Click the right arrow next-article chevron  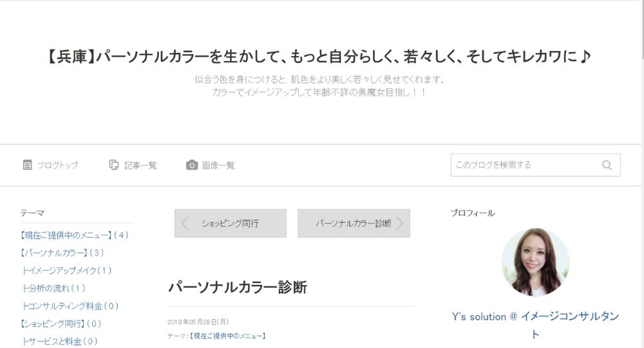tap(400, 224)
